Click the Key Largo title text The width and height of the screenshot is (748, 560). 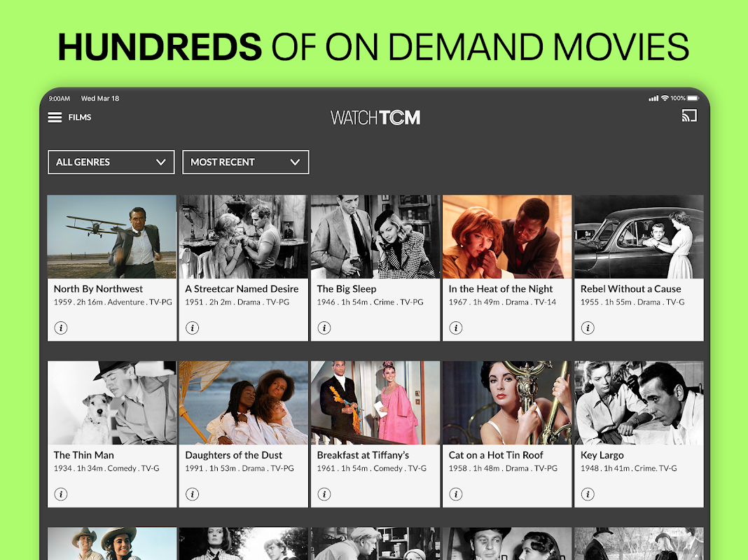pyautogui.click(x=602, y=456)
